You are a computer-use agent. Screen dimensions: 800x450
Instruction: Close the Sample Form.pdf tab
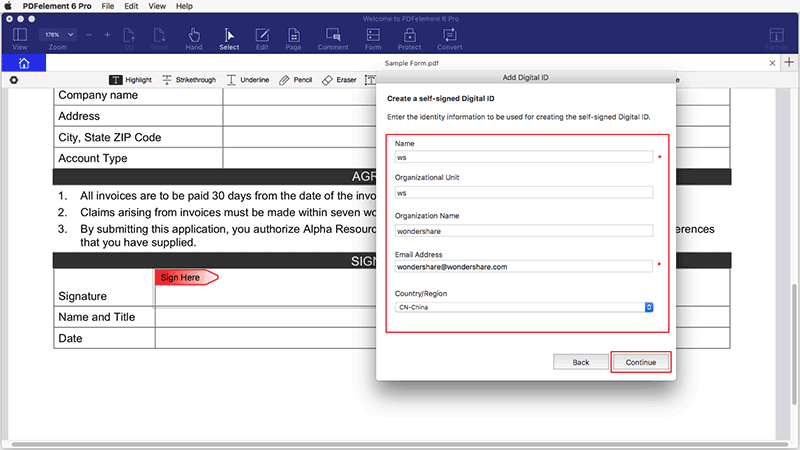772,63
